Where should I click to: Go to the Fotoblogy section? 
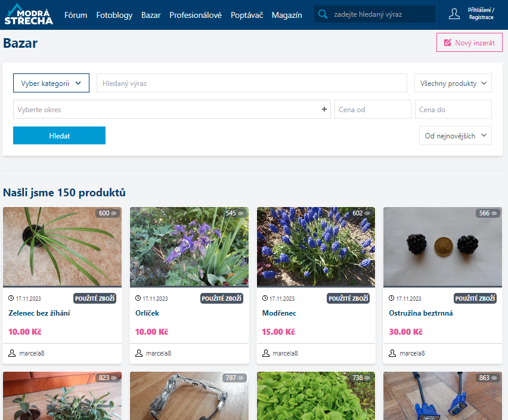click(114, 15)
